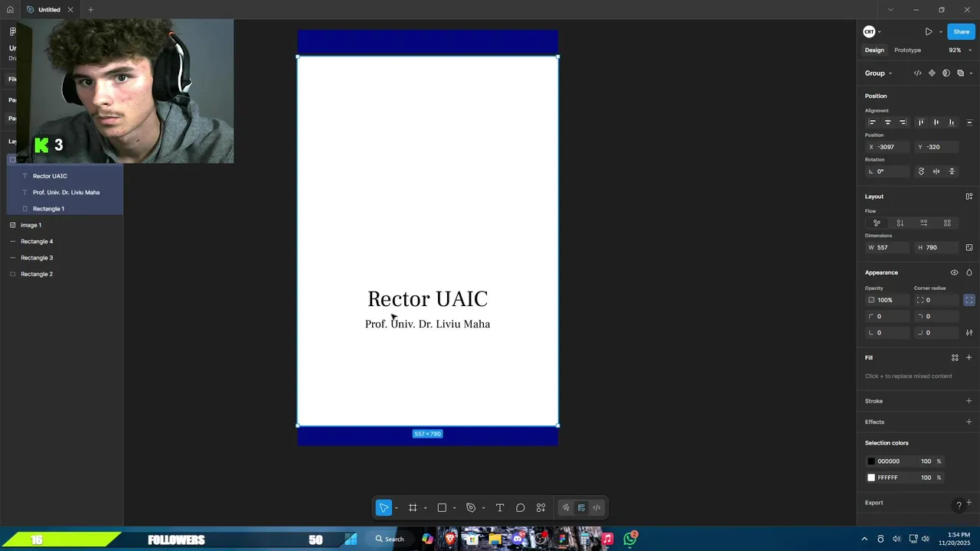Align selection to top
The image size is (980, 551).
tap(921, 122)
